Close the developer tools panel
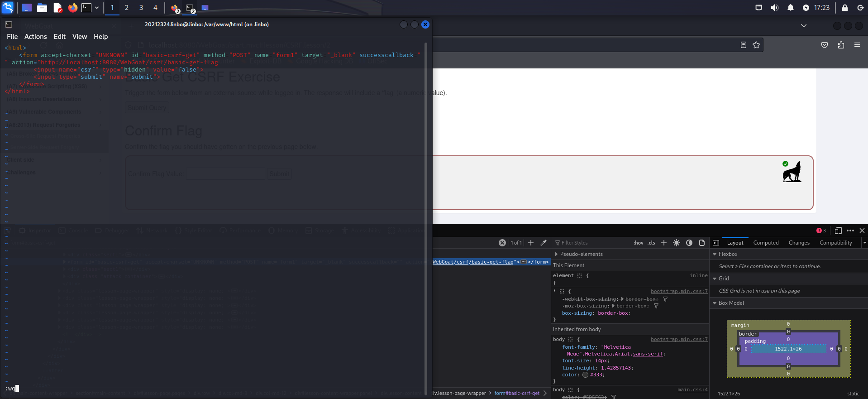 pos(862,231)
